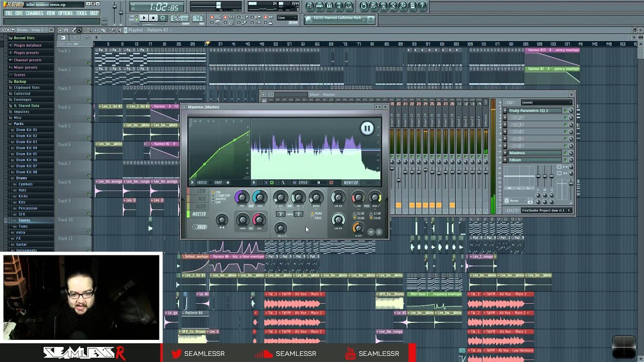Screen dimensions: 644x362
Task: Open Recent files in the browser
Action: point(24,38)
